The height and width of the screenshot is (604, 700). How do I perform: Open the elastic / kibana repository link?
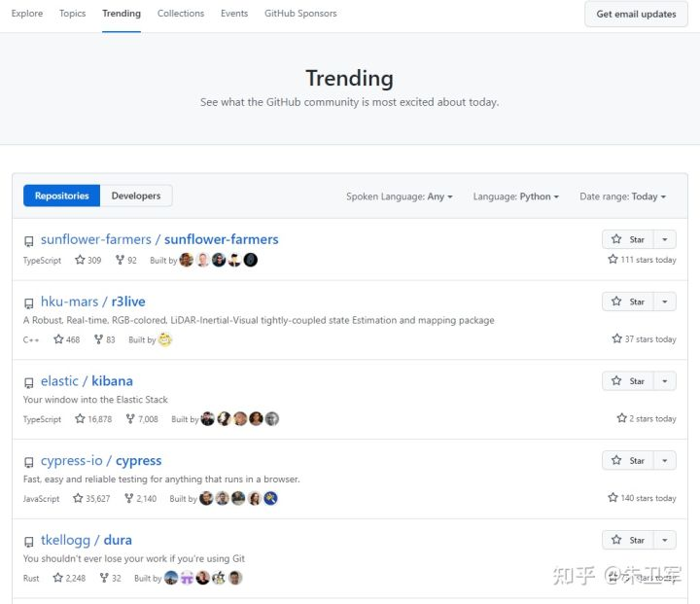[x=87, y=381]
